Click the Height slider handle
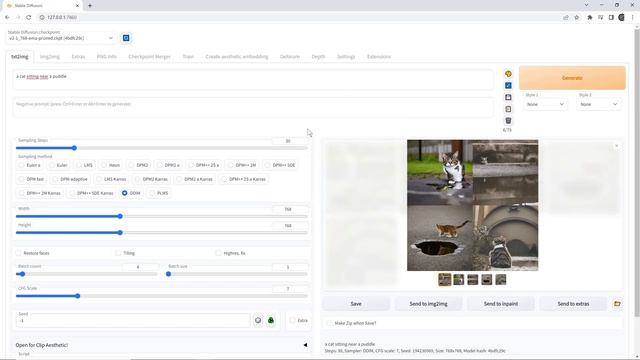This screenshot has height=360, width=640. coord(120,233)
